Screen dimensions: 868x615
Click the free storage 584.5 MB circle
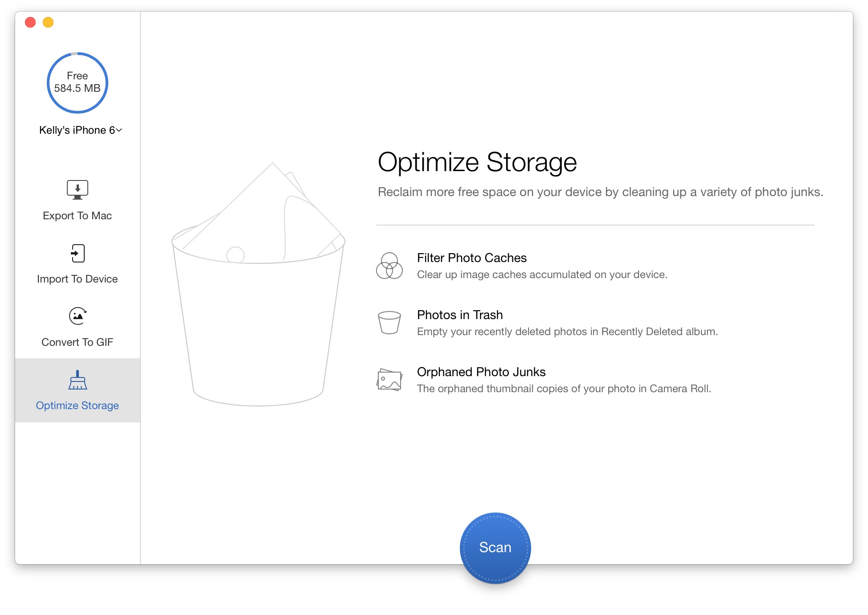pyautogui.click(x=78, y=82)
